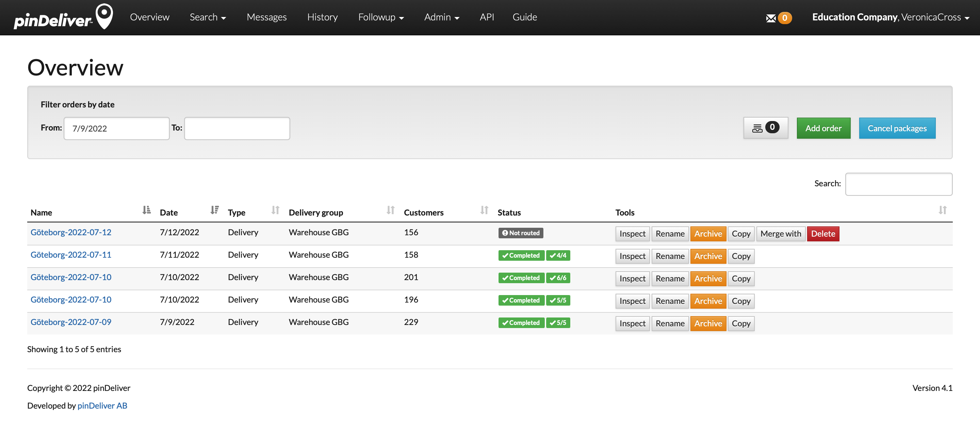Open the Education Company VeronicaCross user menu
The image size is (980, 429).
(891, 17)
